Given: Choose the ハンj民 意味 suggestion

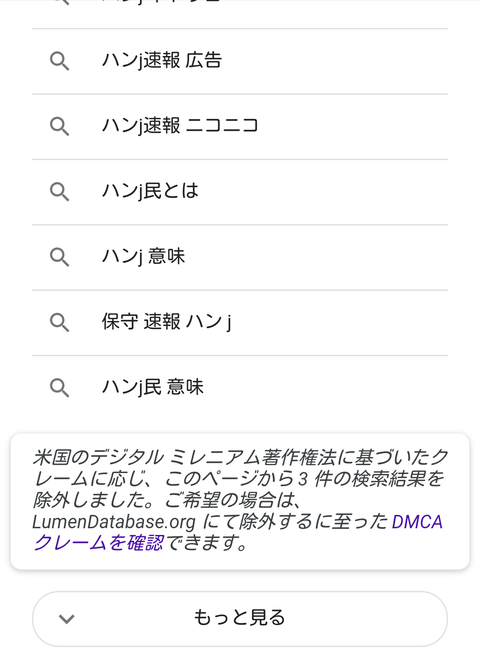Looking at the screenshot, I should (x=153, y=387).
